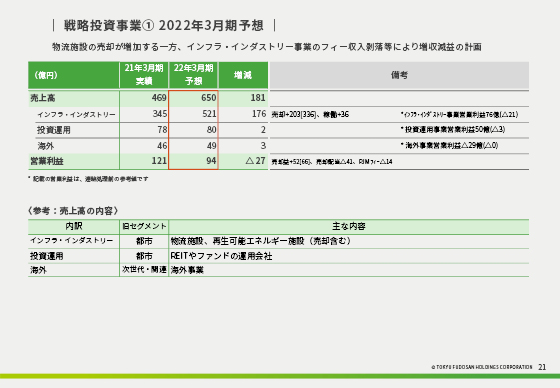Select the change value △27
Screen dimensions: 560x388
[256, 161]
